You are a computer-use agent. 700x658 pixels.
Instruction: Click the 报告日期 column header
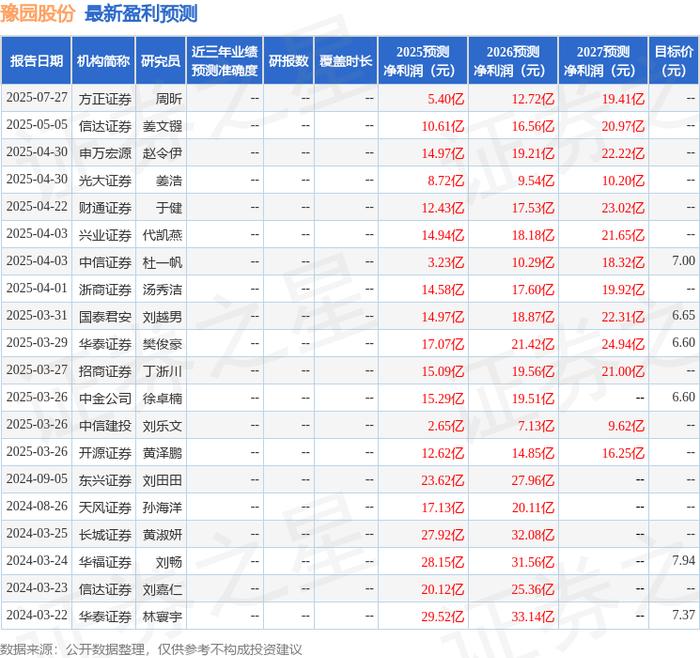(36, 61)
